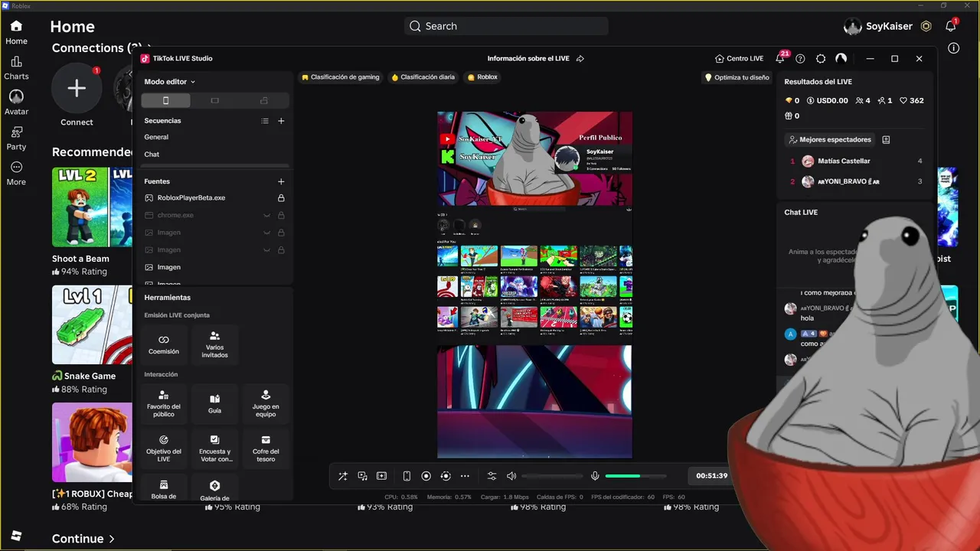The image size is (980, 551).
Task: Open Roblox More sidebar menu
Action: click(x=16, y=174)
